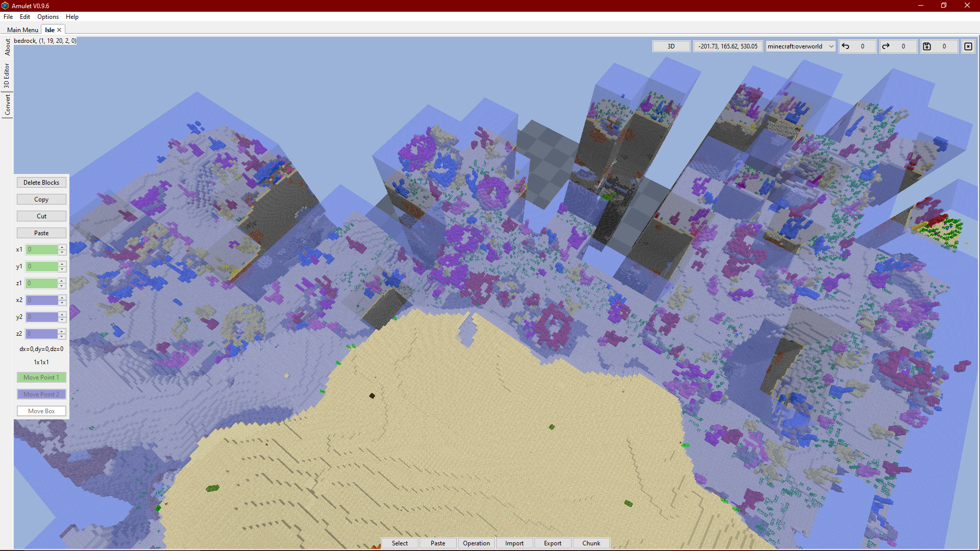
Task: Click the save disk icon button
Action: pyautogui.click(x=927, y=46)
